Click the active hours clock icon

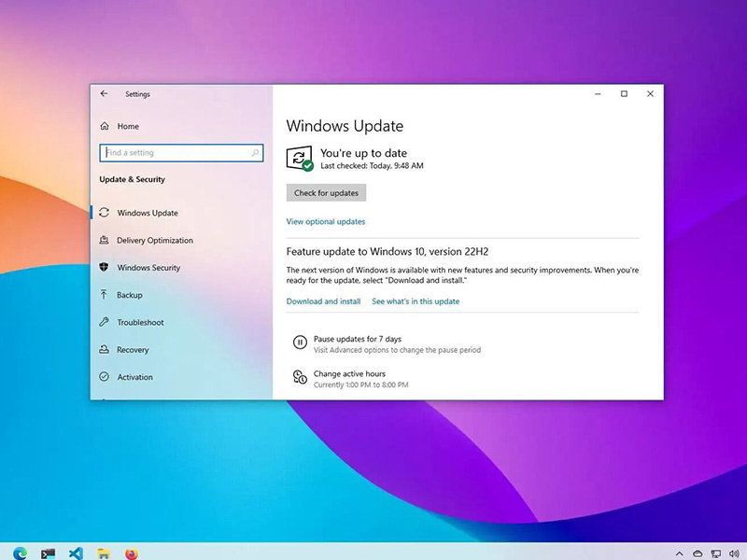(300, 377)
